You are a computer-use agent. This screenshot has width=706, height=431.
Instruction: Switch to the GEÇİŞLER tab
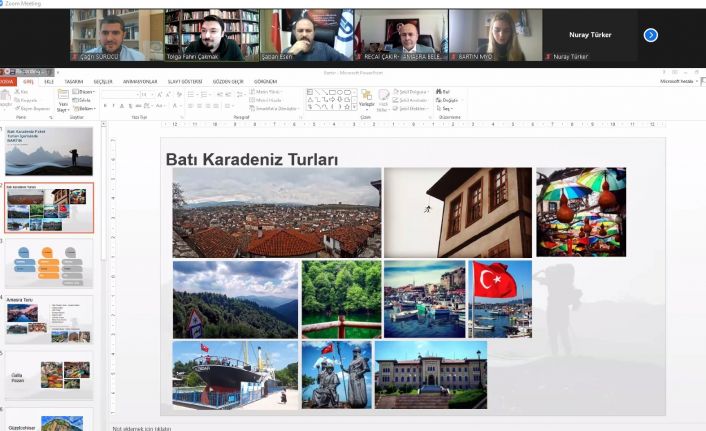pyautogui.click(x=103, y=82)
